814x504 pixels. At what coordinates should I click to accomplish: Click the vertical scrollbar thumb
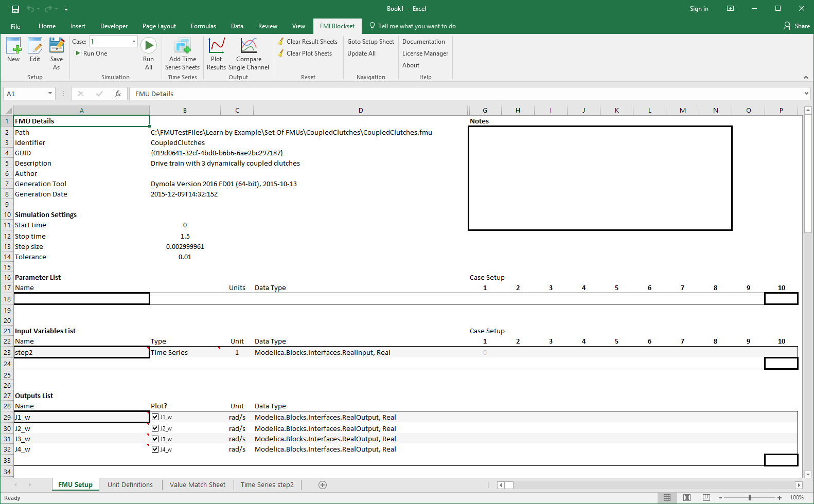pyautogui.click(x=808, y=173)
